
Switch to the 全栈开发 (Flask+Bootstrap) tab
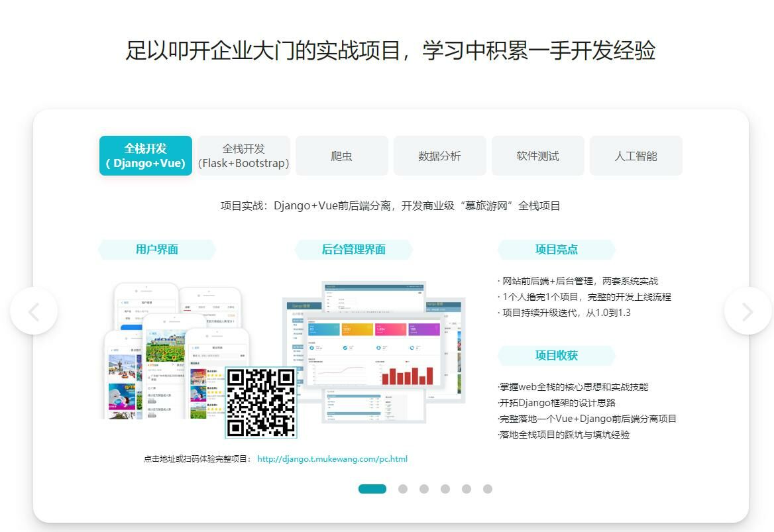243,156
